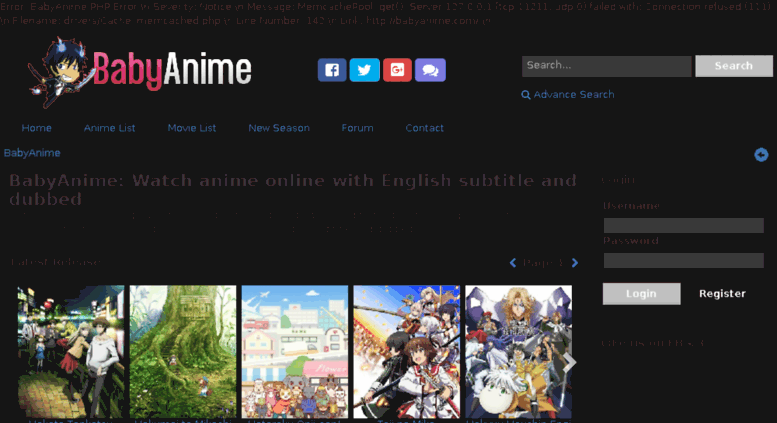Open the Google Plus social icon
The width and height of the screenshot is (777, 423).
click(x=397, y=70)
